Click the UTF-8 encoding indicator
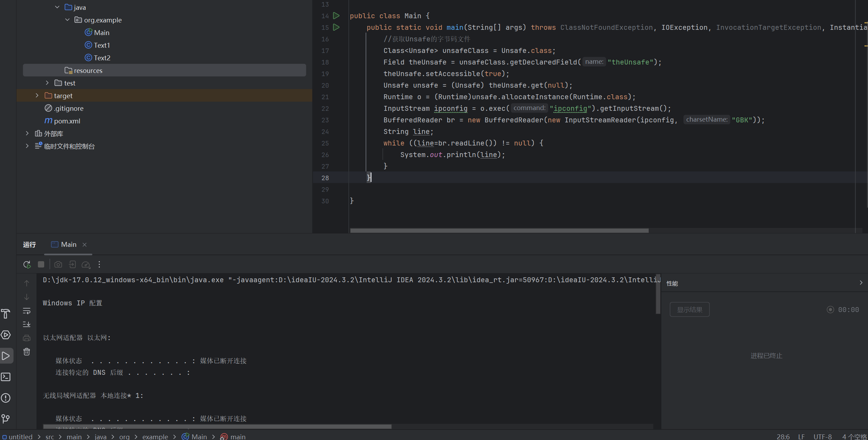 [x=822, y=436]
